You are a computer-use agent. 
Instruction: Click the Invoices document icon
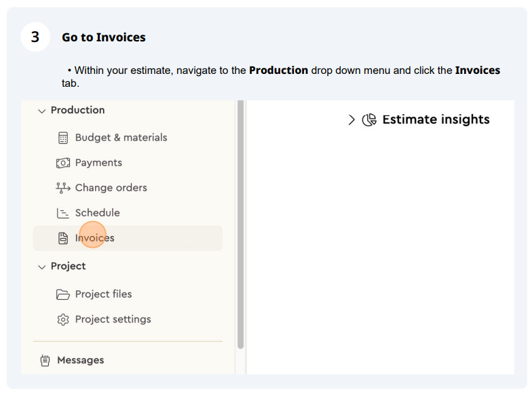pos(63,238)
